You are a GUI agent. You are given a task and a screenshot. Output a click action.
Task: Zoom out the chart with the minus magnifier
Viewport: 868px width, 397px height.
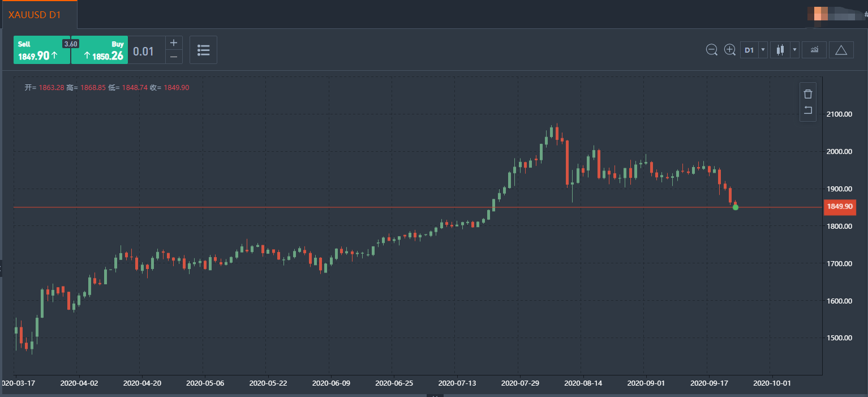[x=712, y=50]
